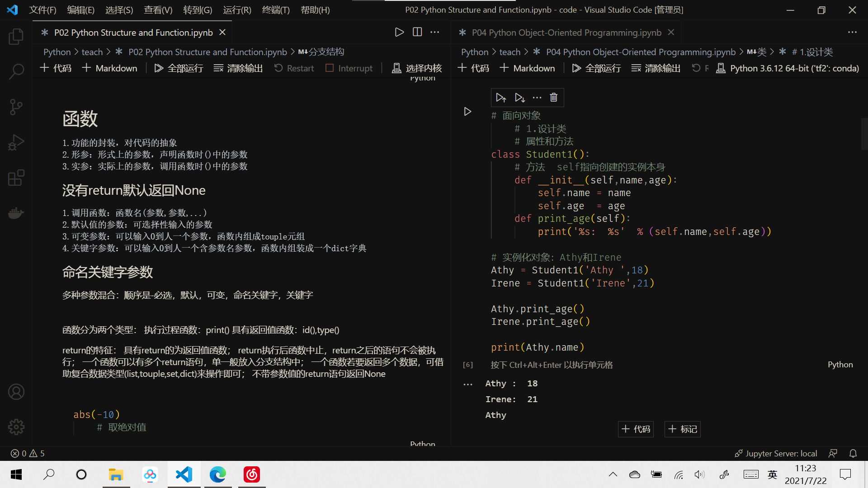Open the Source Control view

click(16, 107)
